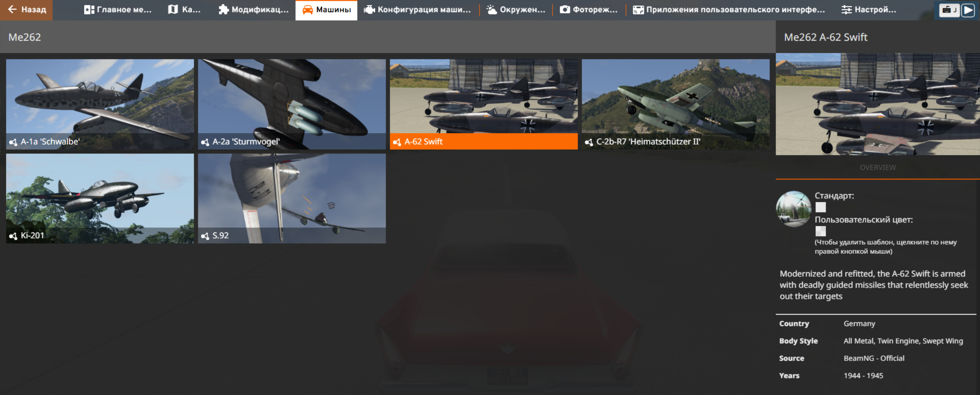Open Приложения пользовательского интерфе... tab
This screenshot has width=980, height=395.
729,10
